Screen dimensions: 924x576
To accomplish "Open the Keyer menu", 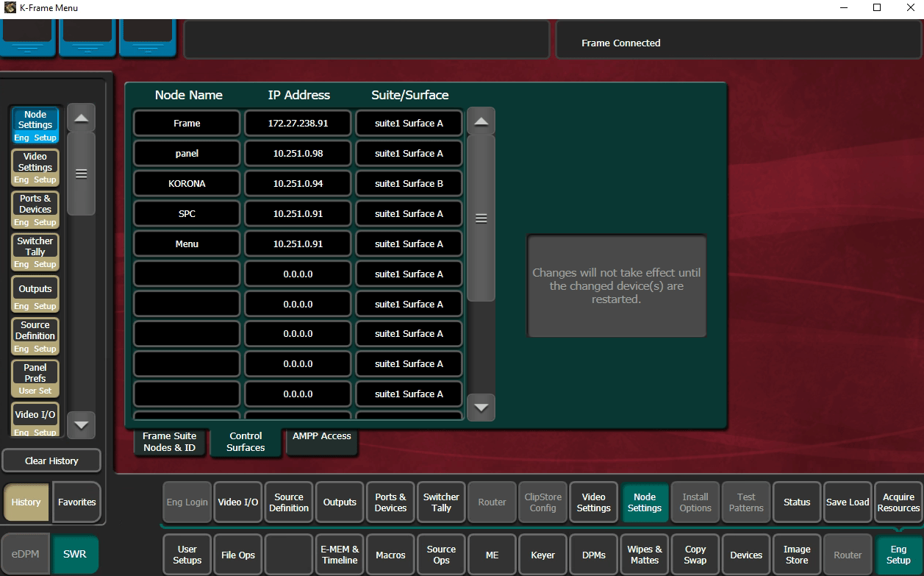I will point(543,555).
